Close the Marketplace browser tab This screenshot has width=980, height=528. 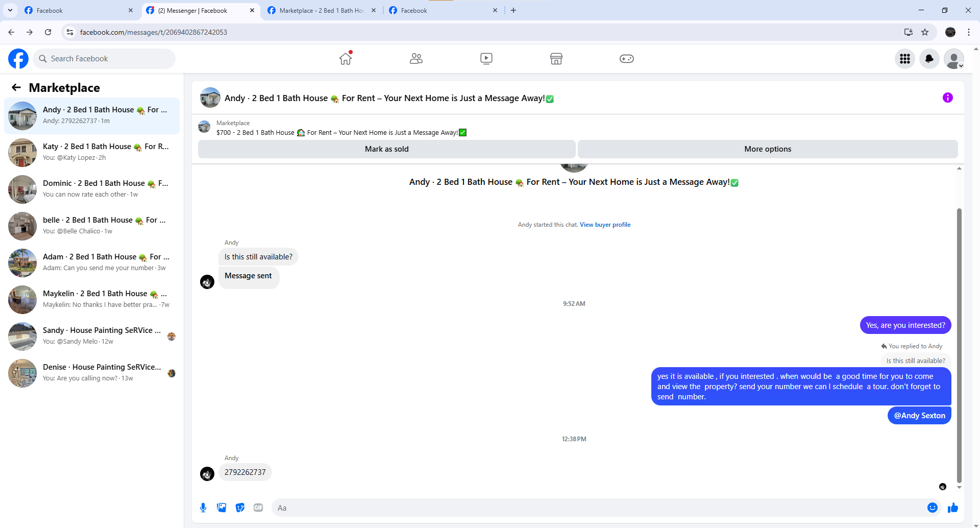pos(374,10)
